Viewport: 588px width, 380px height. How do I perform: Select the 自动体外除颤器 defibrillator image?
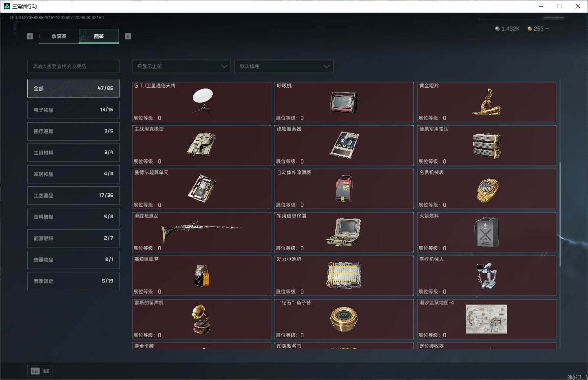pyautogui.click(x=344, y=189)
